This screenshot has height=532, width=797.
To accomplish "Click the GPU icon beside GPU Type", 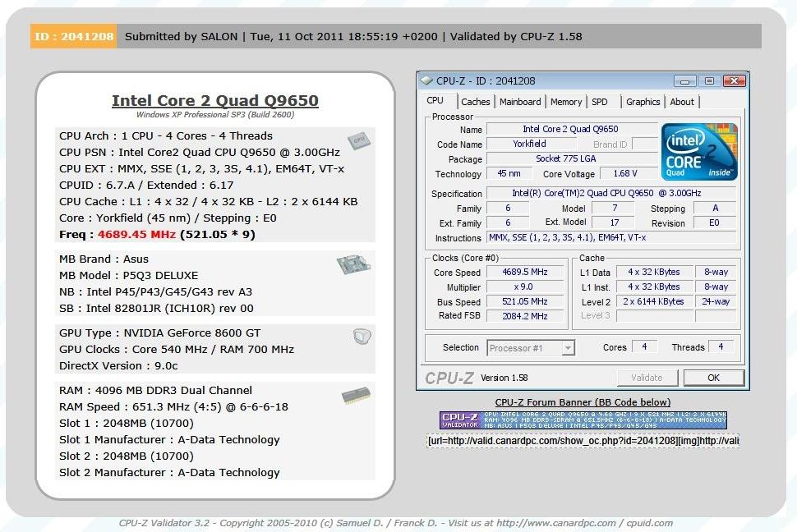I will tap(362, 336).
